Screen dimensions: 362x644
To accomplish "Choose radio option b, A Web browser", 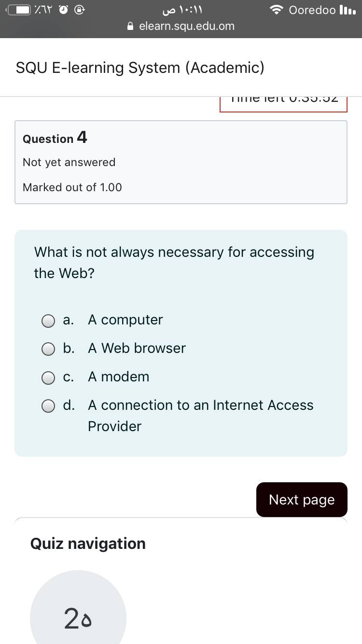I will [48, 349].
